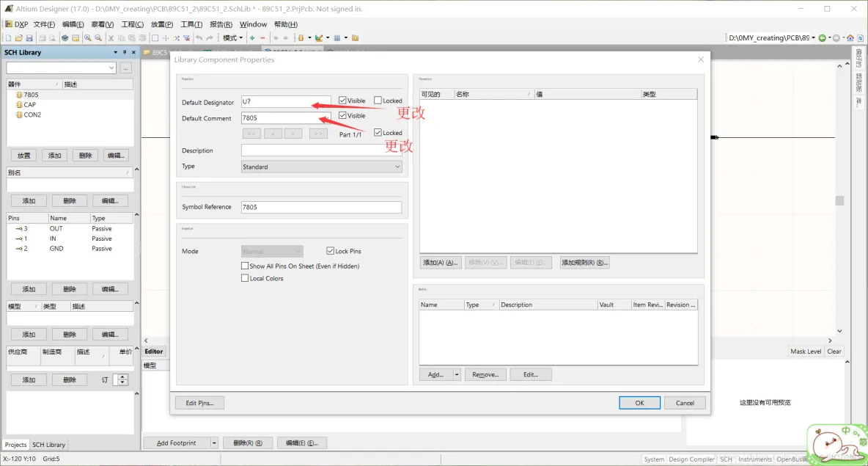Image resolution: width=868 pixels, height=466 pixels.
Task: Increase the 订 order stepper arrow
Action: coord(122,376)
